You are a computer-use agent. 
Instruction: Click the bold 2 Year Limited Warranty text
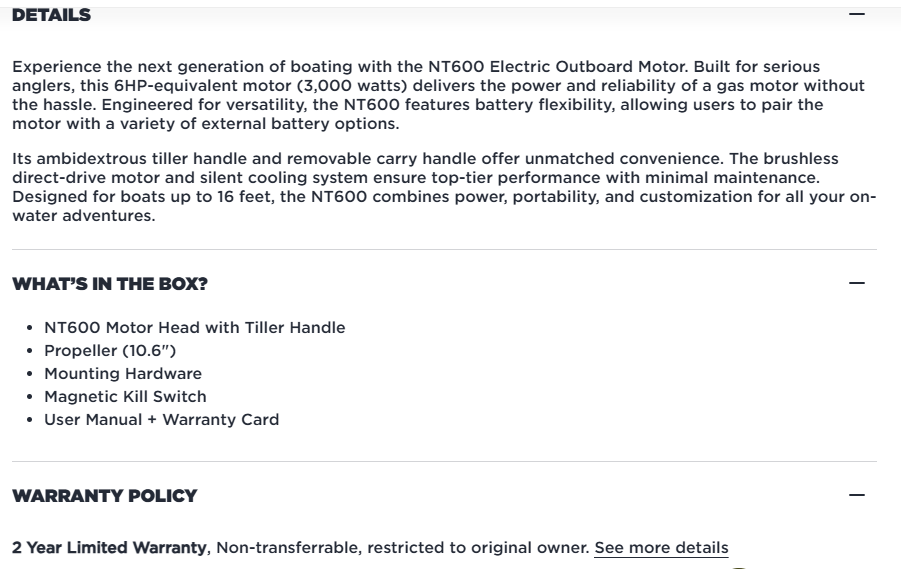109,548
